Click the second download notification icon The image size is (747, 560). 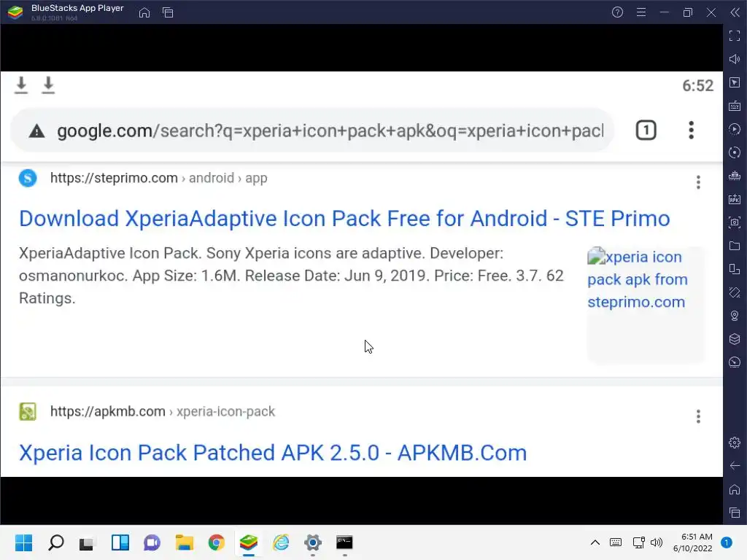coord(48,85)
